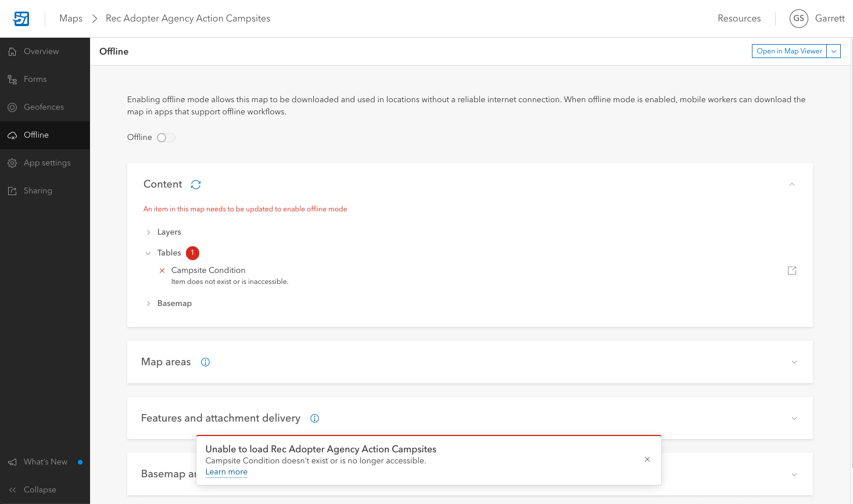Click the Field Maps logo icon
Image resolution: width=853 pixels, height=504 pixels.
coord(21,19)
